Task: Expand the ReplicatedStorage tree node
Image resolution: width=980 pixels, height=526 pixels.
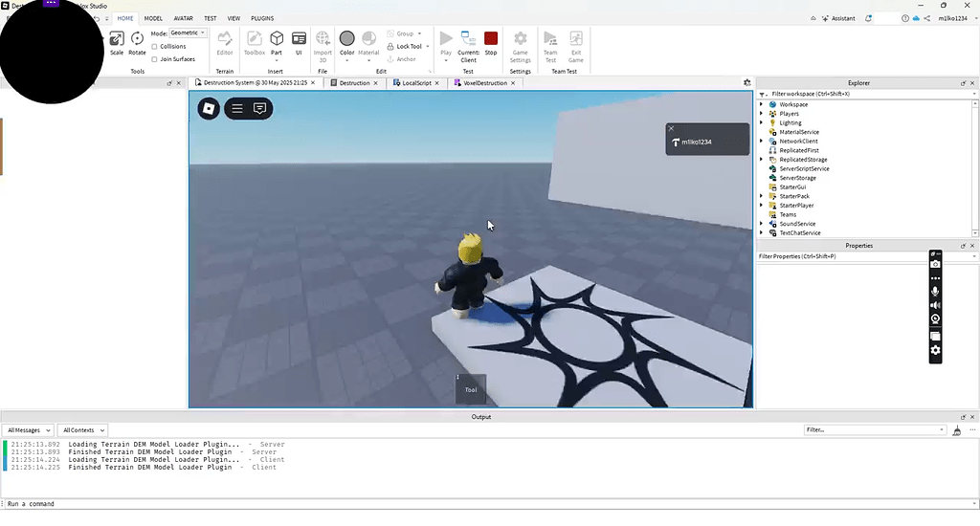Action: coord(761,160)
